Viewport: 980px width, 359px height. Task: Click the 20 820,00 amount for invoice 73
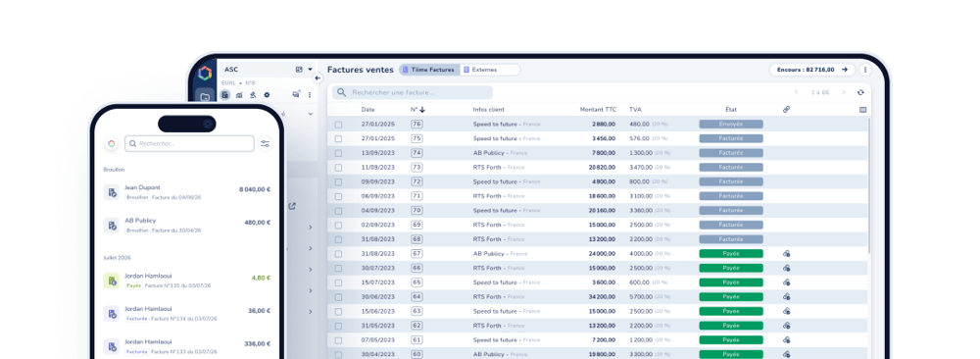tap(602, 168)
